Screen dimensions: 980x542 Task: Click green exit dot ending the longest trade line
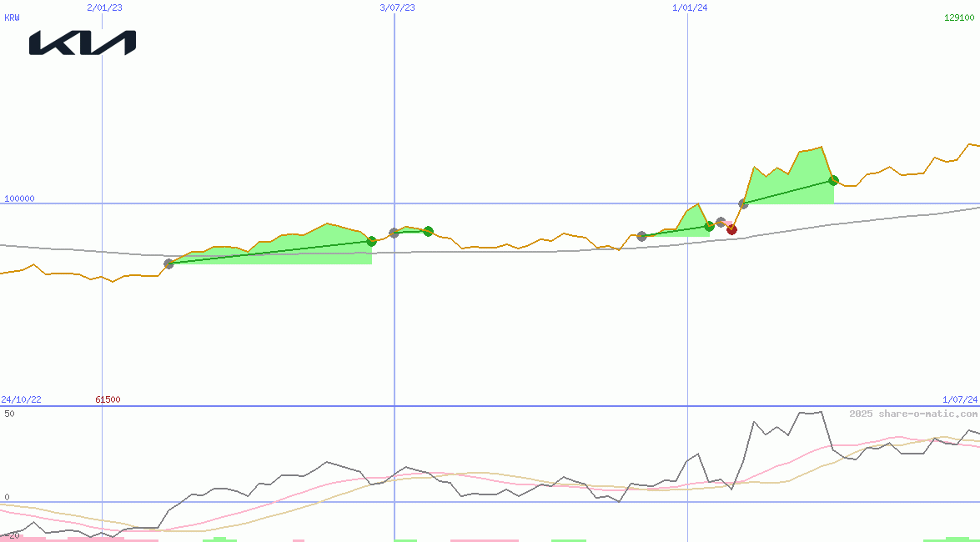372,242
